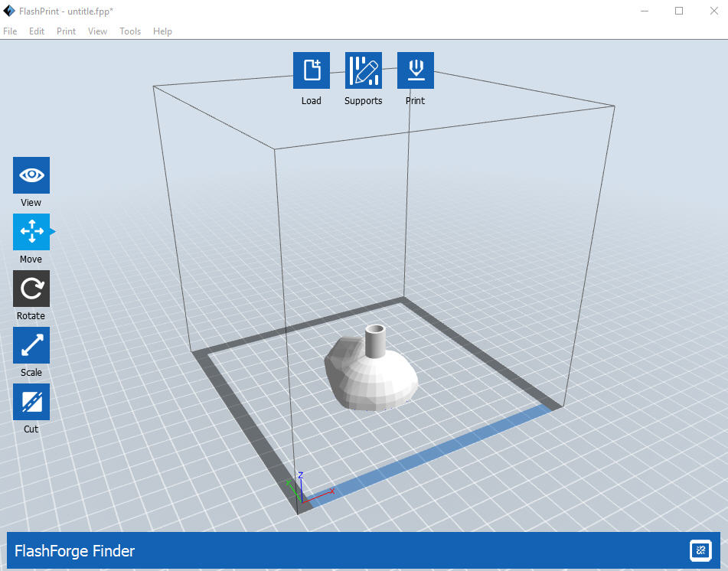Select the Move tool
728x571 pixels.
31,232
